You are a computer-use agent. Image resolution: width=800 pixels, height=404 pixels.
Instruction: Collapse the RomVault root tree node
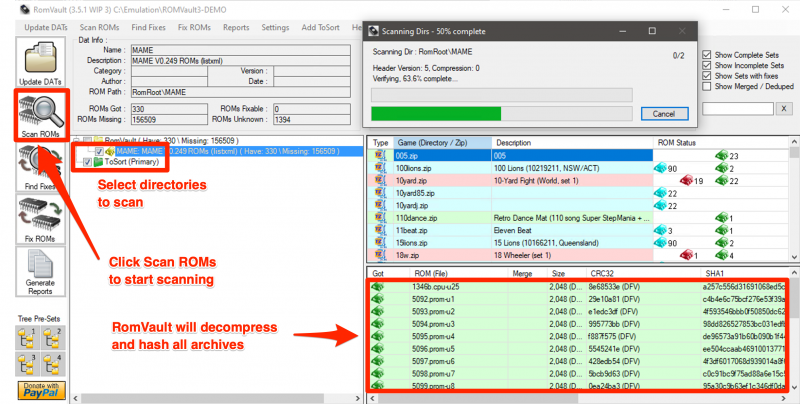[x=76, y=140]
